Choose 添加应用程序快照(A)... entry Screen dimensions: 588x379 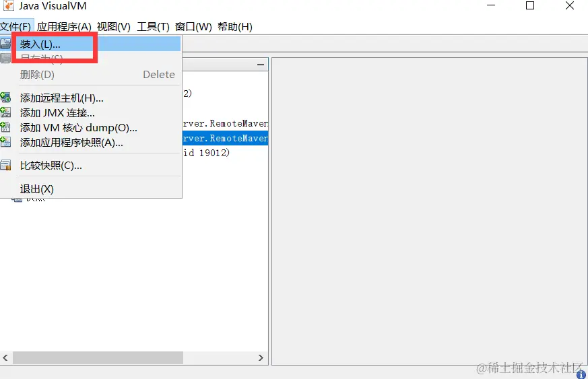tap(91, 143)
